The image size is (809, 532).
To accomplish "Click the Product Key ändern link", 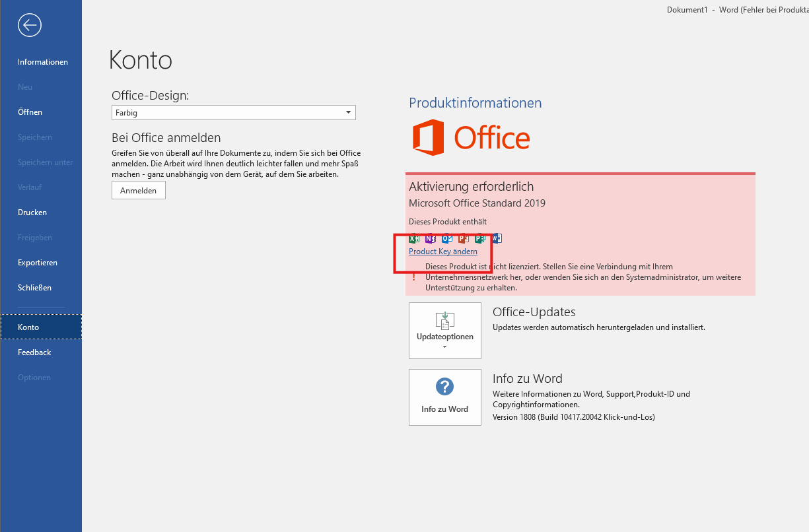I will click(x=442, y=251).
